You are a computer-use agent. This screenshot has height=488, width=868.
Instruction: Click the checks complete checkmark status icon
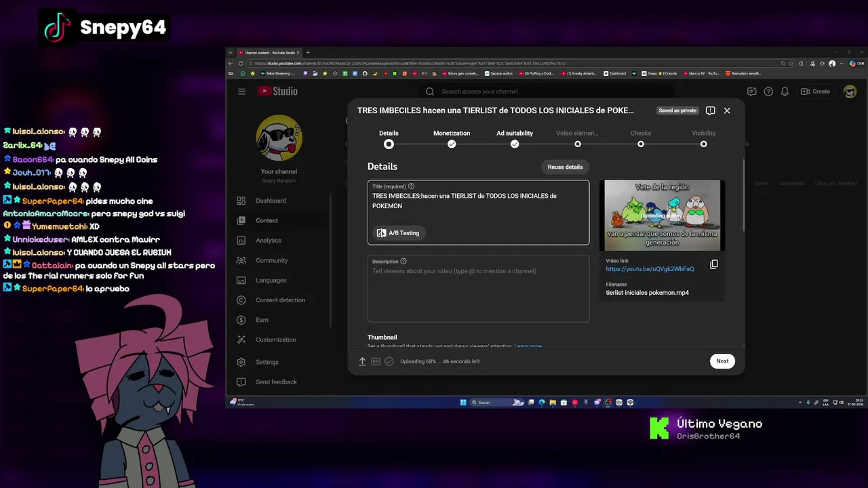[389, 361]
